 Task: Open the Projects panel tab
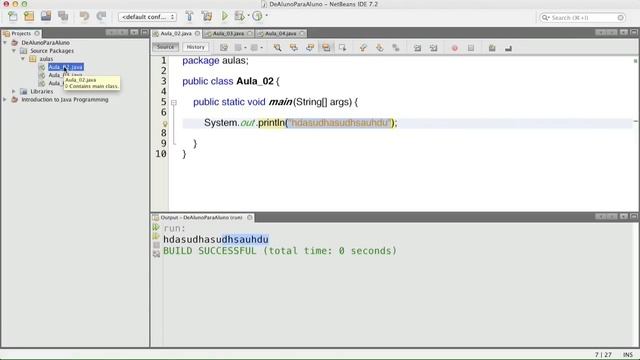pos(21,33)
